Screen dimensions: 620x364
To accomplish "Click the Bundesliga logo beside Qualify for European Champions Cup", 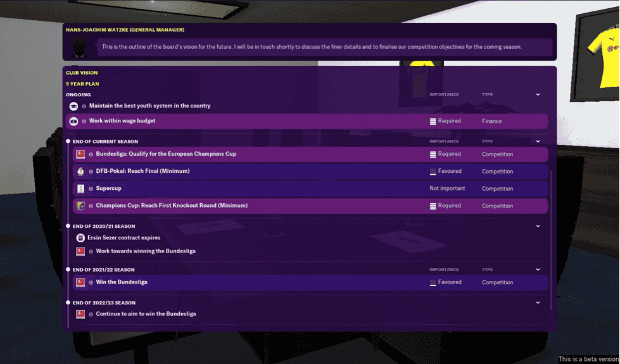I will tap(80, 154).
